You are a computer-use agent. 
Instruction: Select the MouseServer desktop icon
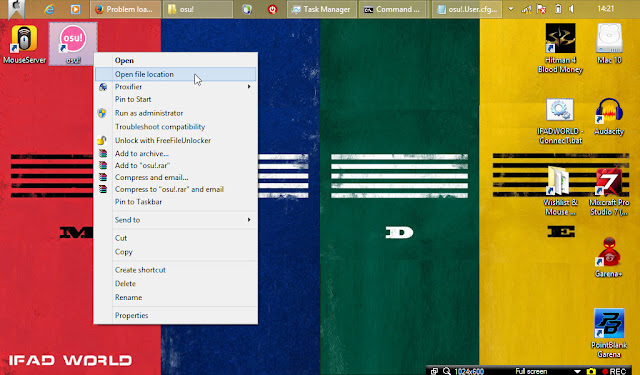(x=24, y=44)
